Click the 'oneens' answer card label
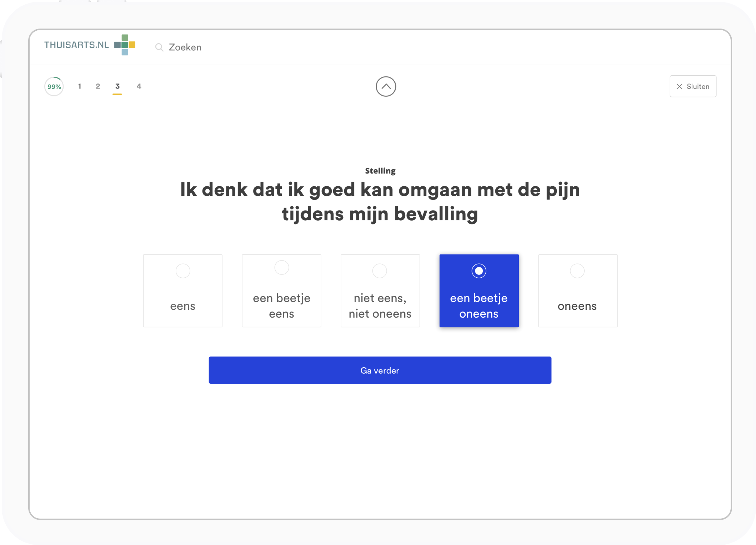 (577, 306)
